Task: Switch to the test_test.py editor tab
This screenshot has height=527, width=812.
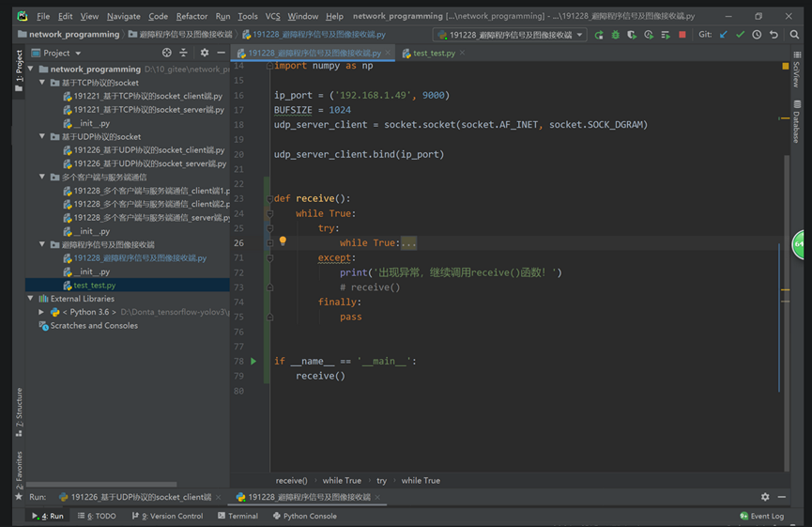Action: (x=434, y=54)
